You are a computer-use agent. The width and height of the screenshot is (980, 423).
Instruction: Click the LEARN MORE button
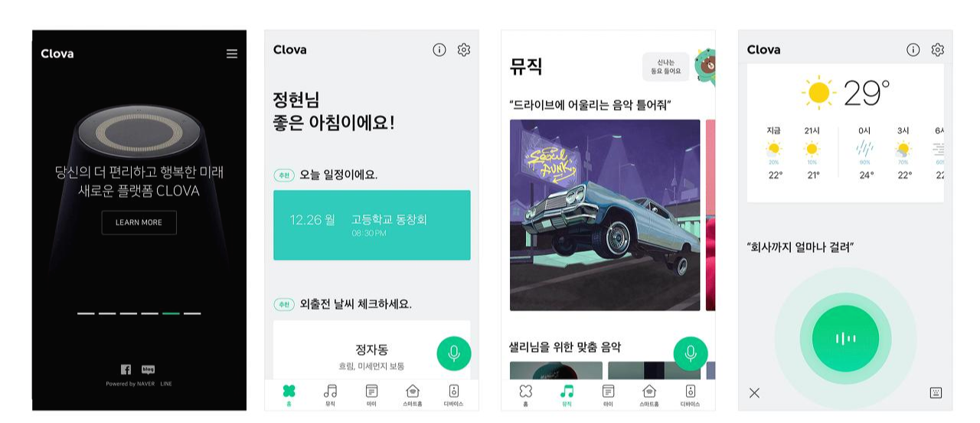tap(139, 222)
